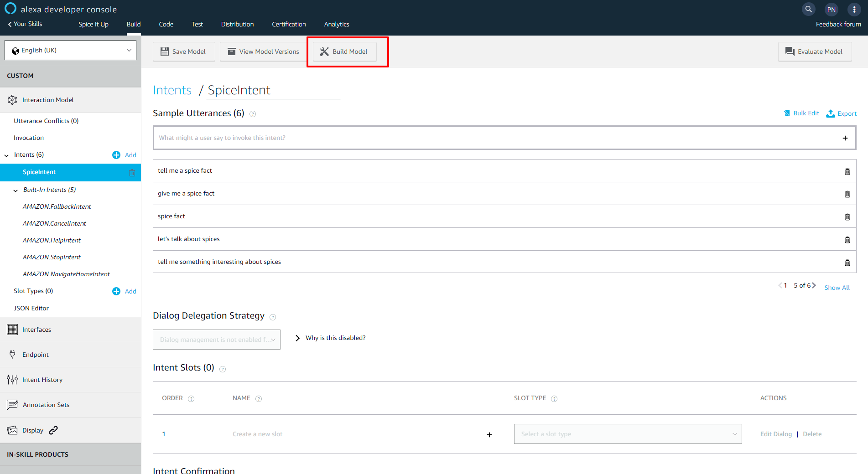868x474 pixels.
Task: Switch to the Code tab
Action: click(x=166, y=24)
